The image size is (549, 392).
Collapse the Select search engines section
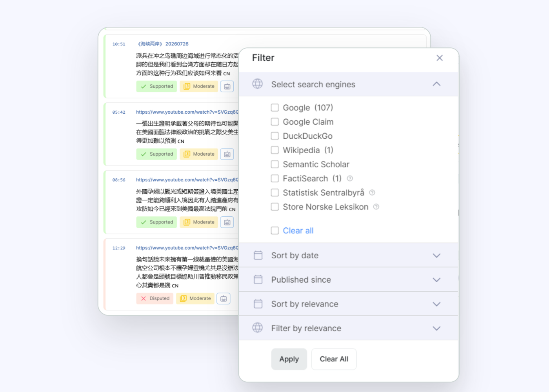coord(436,84)
